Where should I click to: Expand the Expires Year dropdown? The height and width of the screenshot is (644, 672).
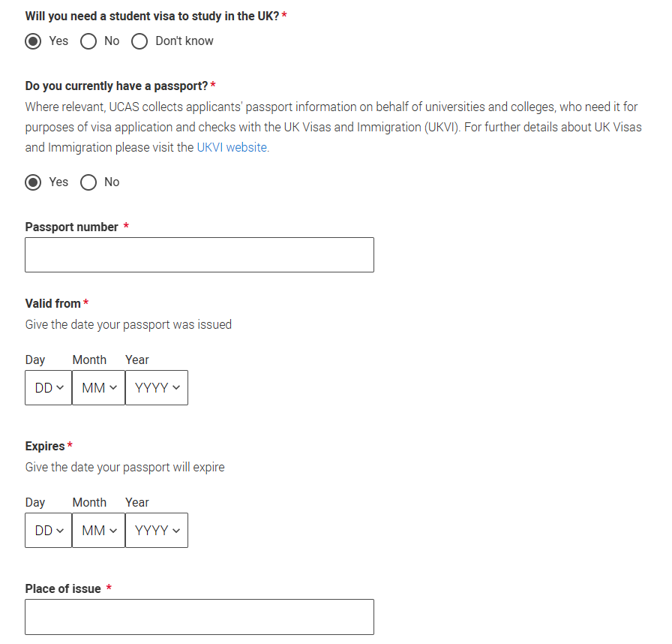point(157,531)
